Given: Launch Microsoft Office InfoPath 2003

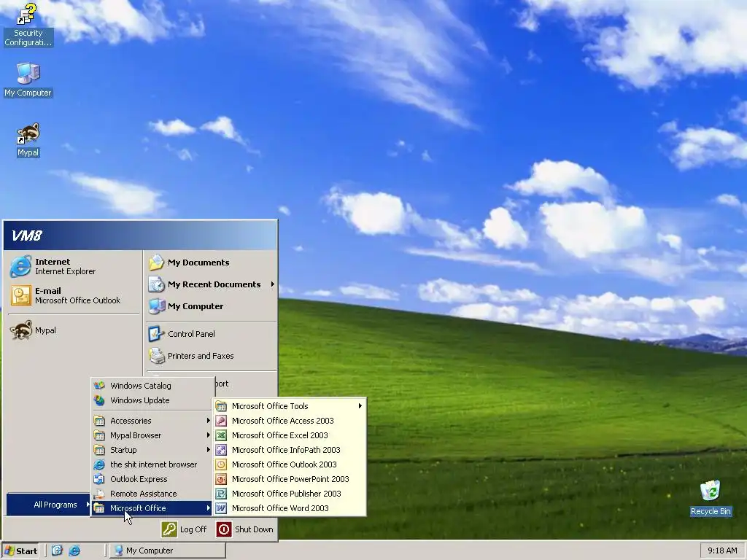Looking at the screenshot, I should 289,450.
